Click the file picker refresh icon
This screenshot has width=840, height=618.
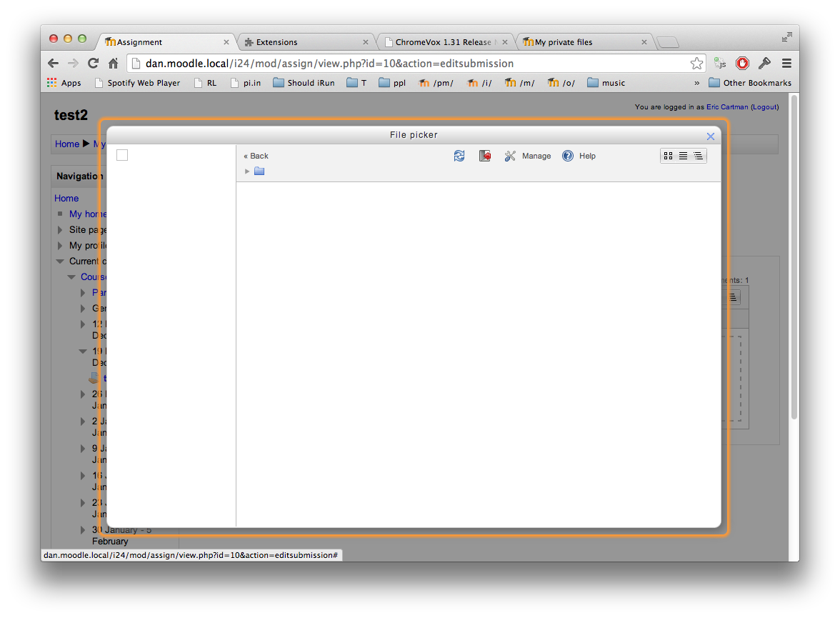[459, 156]
